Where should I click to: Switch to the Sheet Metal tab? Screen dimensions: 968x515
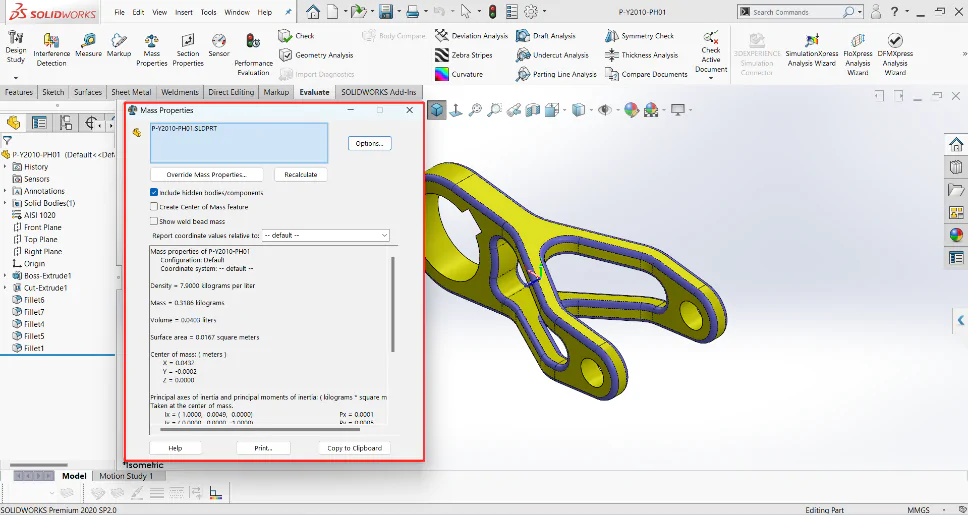coord(131,92)
